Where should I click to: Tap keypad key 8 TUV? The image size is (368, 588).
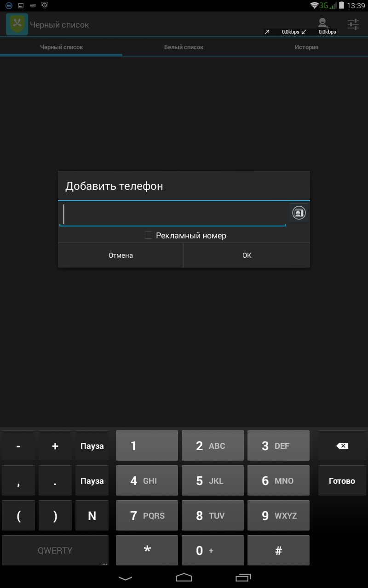click(213, 515)
